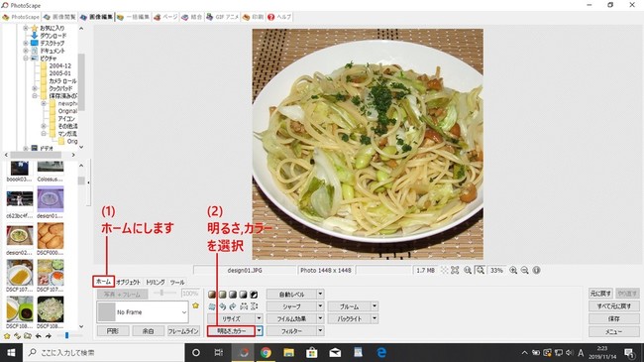Screen dimensions: 644x362
Task: Open Chrome from the taskbar
Action: coord(266,352)
